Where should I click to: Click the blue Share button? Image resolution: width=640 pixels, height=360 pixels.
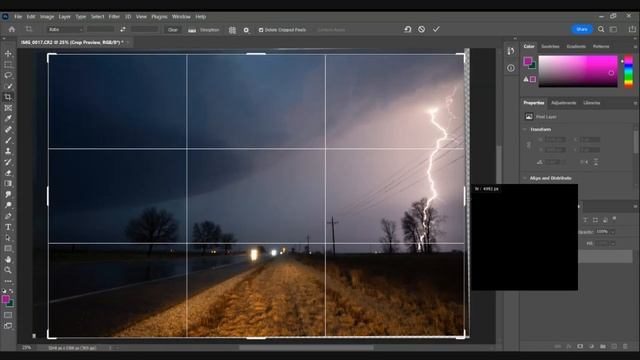582,29
